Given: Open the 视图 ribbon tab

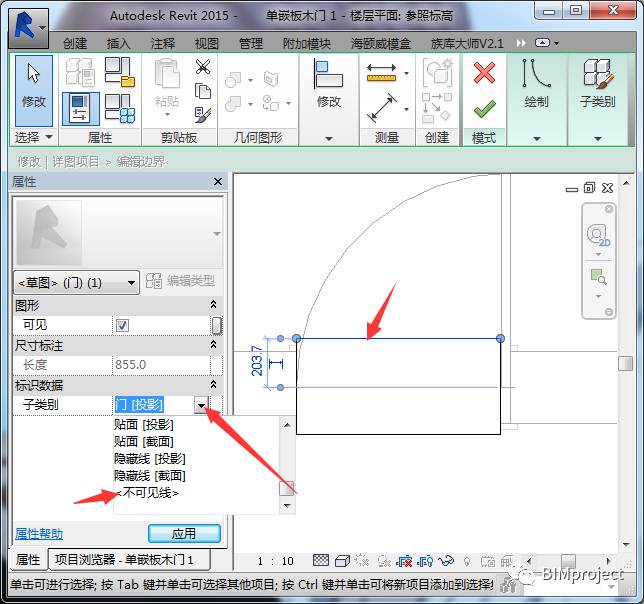Looking at the screenshot, I should pos(207,43).
